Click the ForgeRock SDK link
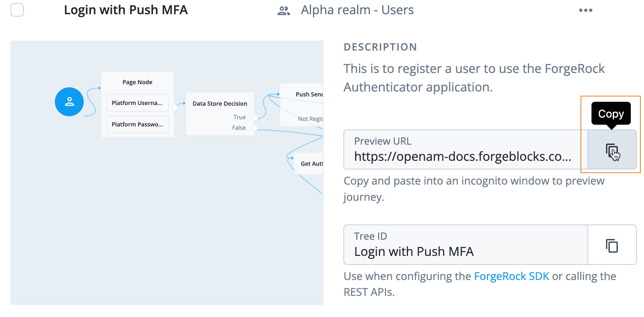Viewport: 644px width, 317px height. pyautogui.click(x=511, y=276)
